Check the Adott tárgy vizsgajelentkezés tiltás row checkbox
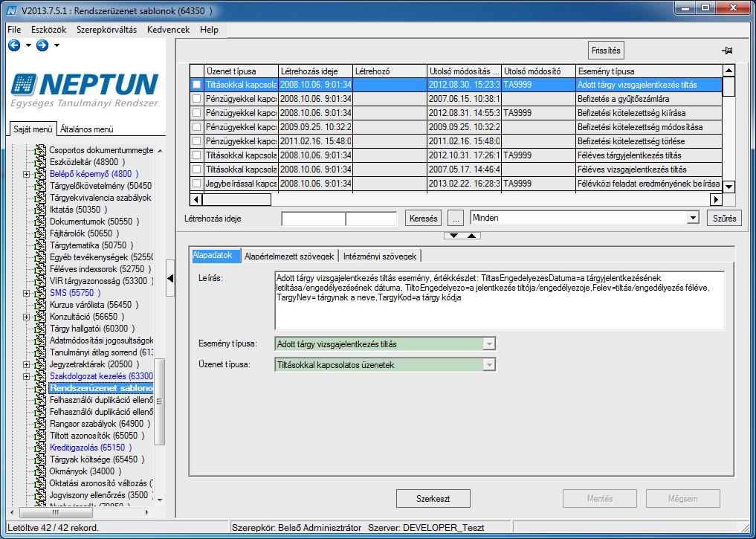The height and width of the screenshot is (539, 756). (197, 85)
